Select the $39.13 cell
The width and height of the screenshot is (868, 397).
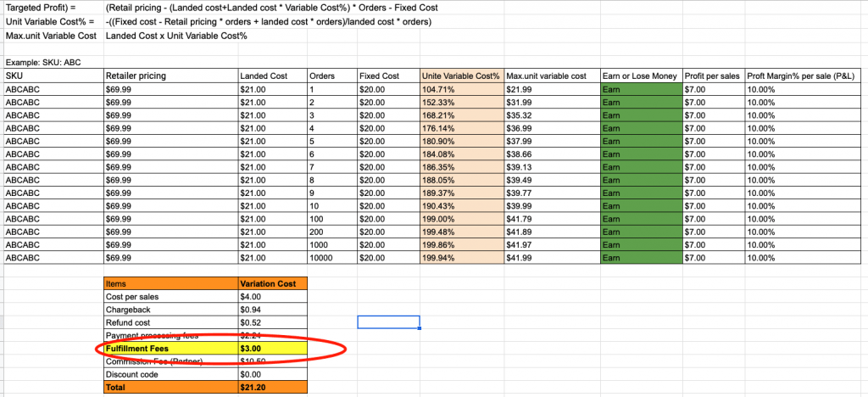pos(552,166)
